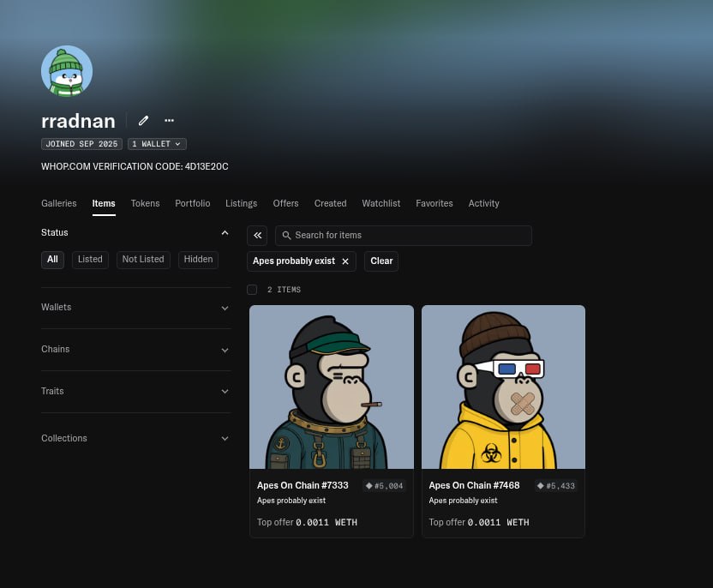713x588 pixels.
Task: Switch to the Created tab
Action: pos(330,203)
